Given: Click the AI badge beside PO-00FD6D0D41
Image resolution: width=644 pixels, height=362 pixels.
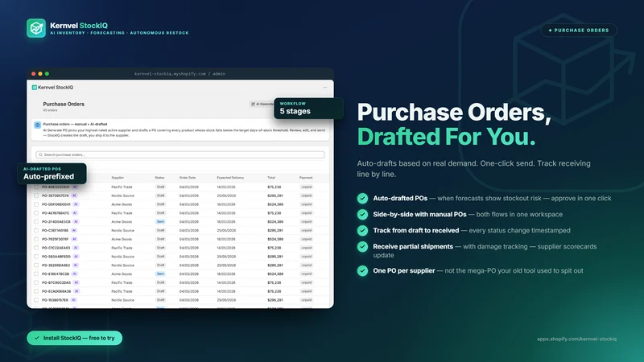Looking at the screenshot, I should coord(76,204).
